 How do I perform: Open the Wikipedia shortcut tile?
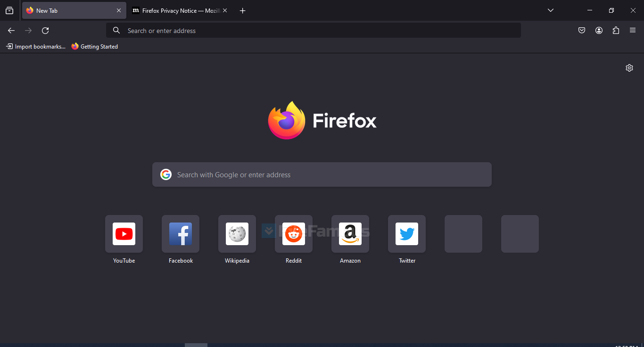(237, 234)
